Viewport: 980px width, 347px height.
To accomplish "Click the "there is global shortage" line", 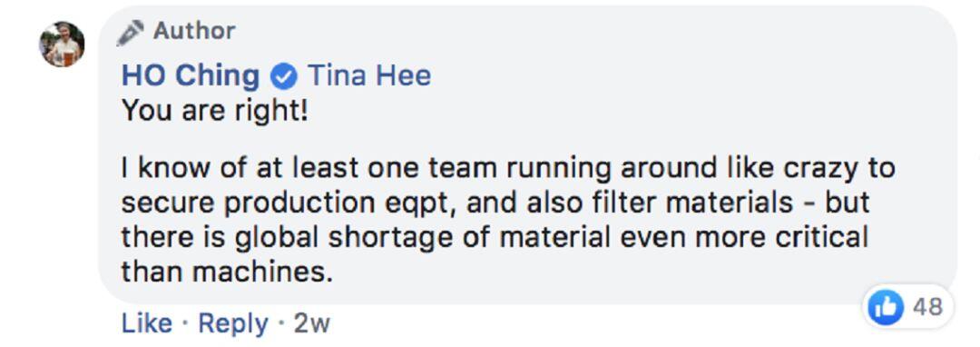I will pos(495,237).
